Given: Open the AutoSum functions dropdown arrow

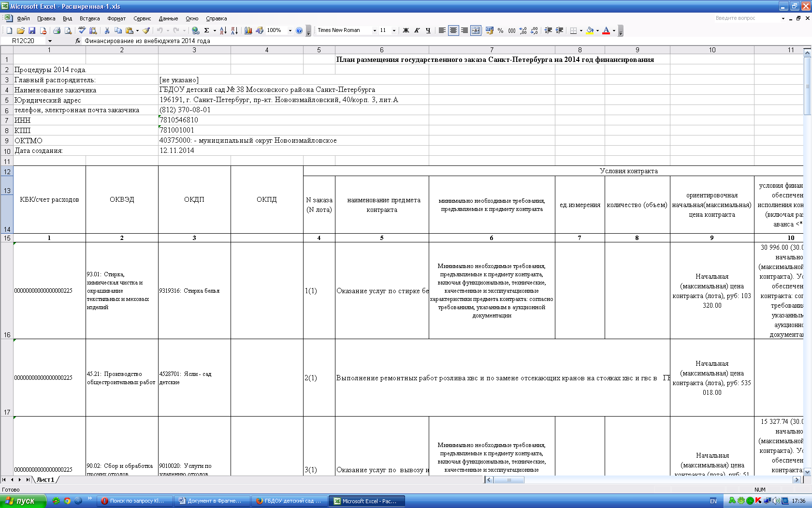Looking at the screenshot, I should [214, 30].
